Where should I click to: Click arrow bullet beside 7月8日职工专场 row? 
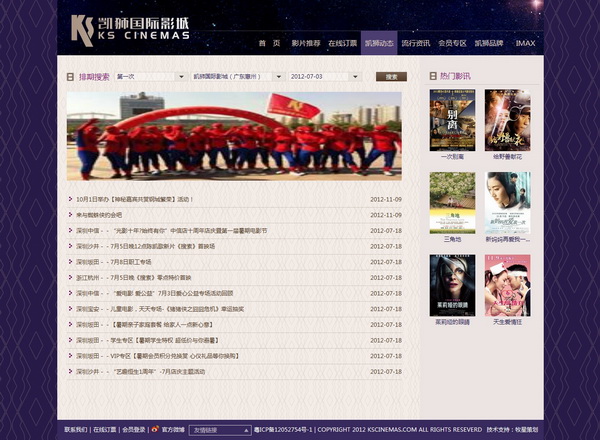click(70, 262)
